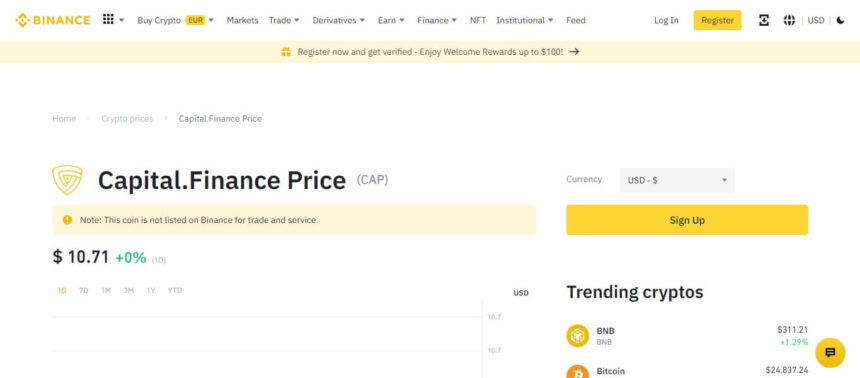Click the +0% change value

[131, 257]
